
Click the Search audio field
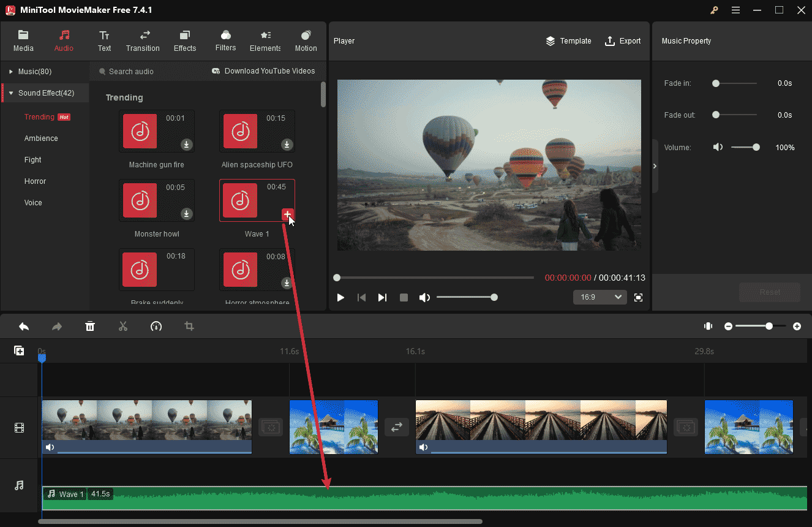(147, 72)
